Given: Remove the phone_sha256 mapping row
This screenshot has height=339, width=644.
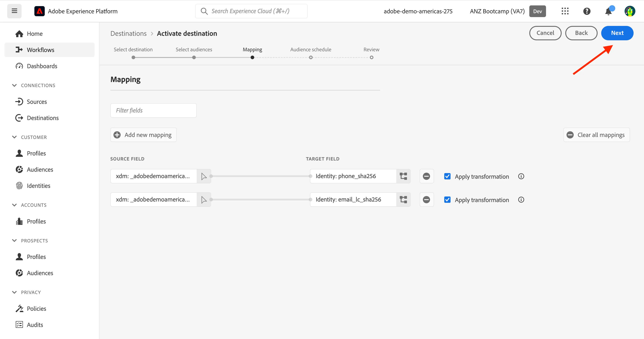Looking at the screenshot, I should pos(426,176).
